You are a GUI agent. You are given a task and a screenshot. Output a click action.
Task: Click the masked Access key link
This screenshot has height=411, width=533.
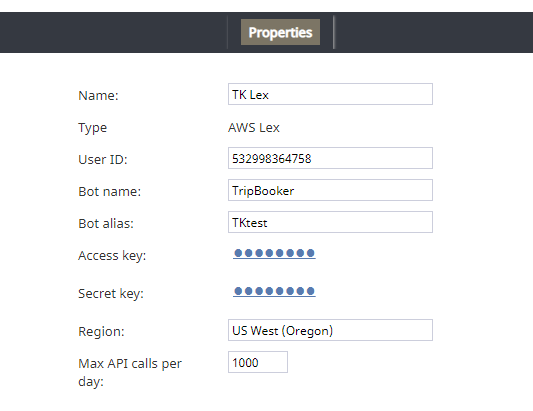[x=274, y=253]
